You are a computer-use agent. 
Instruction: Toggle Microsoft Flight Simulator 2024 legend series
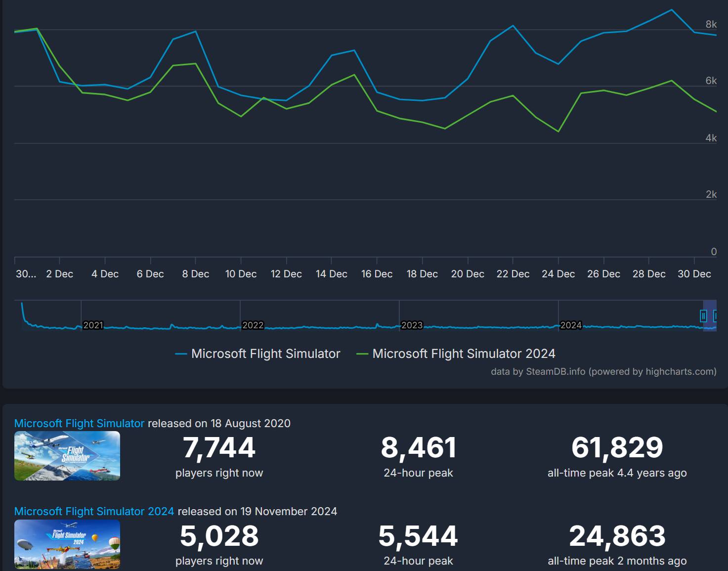click(x=456, y=353)
